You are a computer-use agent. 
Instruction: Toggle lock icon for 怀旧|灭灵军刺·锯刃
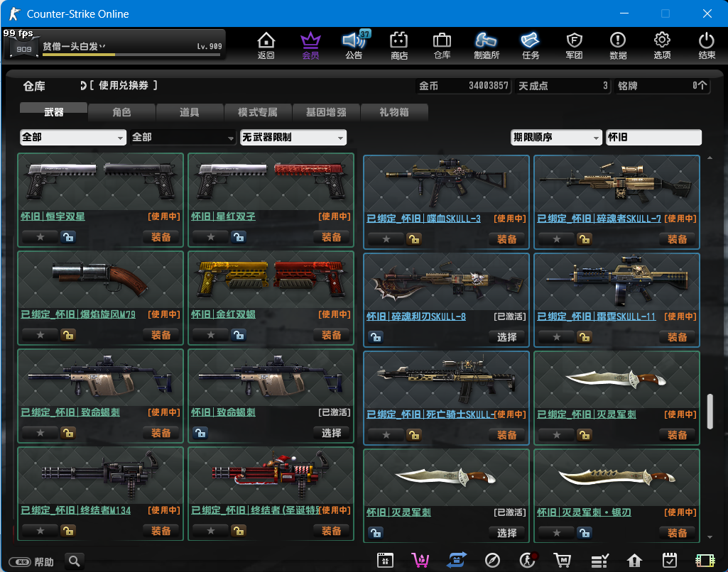(585, 532)
